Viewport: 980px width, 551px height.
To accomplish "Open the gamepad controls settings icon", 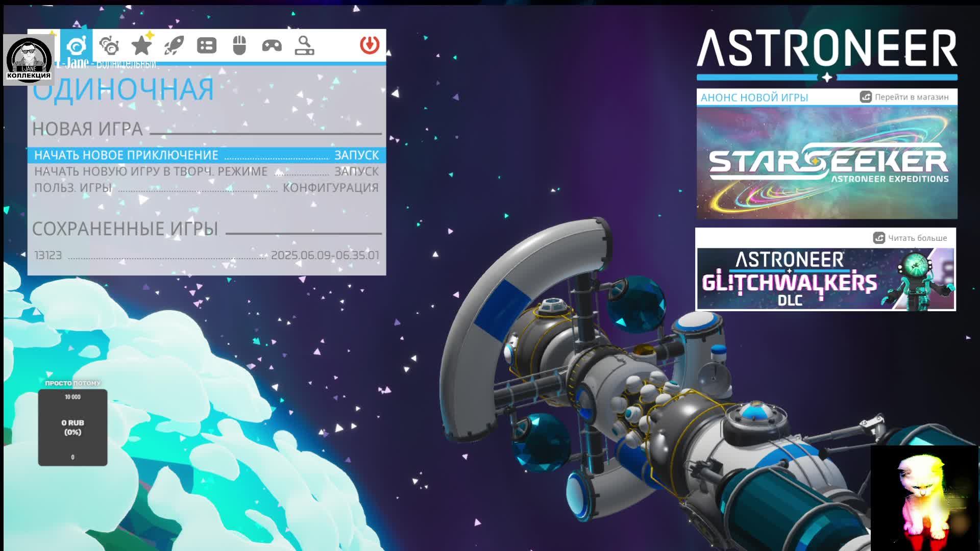I will pyautogui.click(x=272, y=46).
